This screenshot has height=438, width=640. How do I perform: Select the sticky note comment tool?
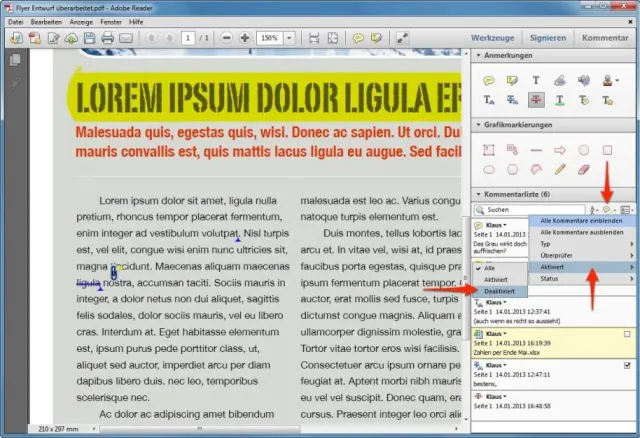tap(490, 80)
